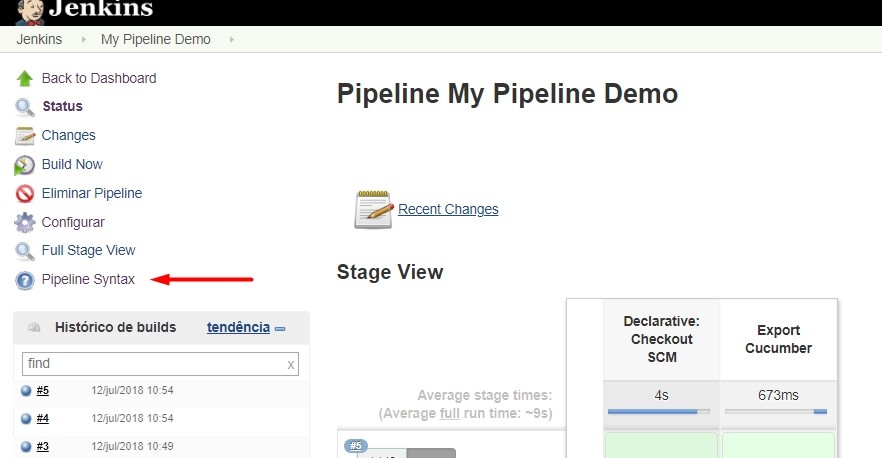The width and height of the screenshot is (882, 458).
Task: Click the #5 badge in Stage View
Action: point(356,446)
